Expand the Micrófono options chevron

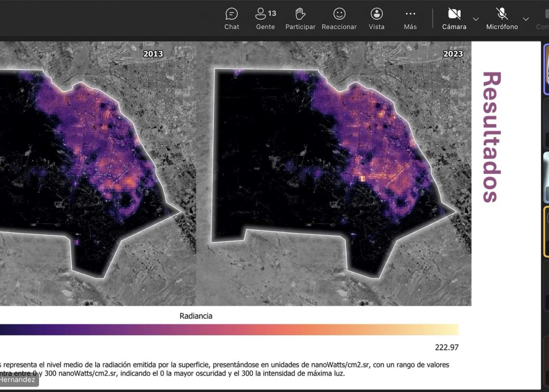click(526, 19)
